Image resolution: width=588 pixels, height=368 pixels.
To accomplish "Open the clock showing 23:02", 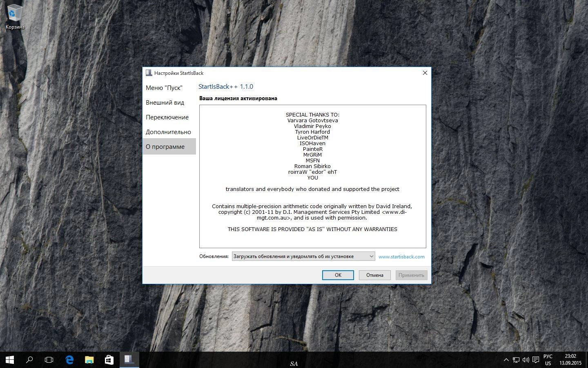I will [570, 360].
